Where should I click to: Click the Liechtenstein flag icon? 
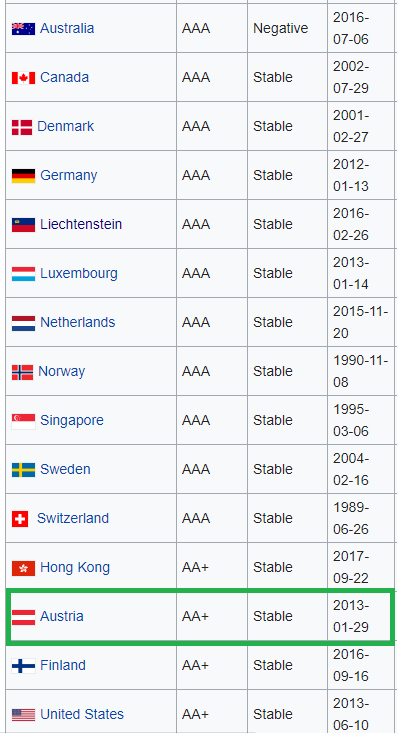(x=23, y=225)
